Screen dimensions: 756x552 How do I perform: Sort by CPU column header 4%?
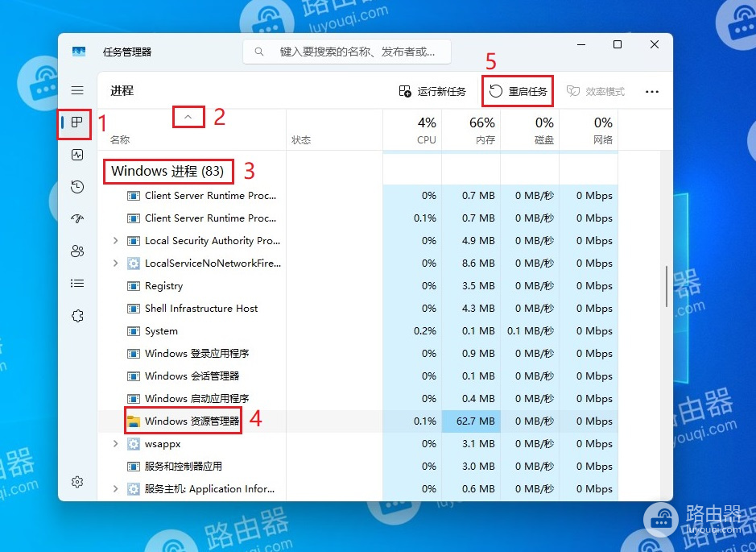412,129
